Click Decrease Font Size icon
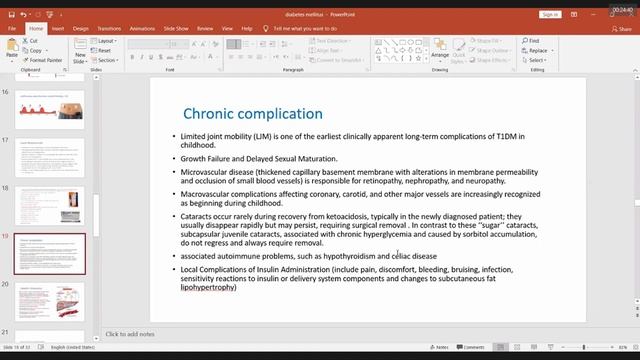This screenshot has height=360, width=640. [x=204, y=44]
